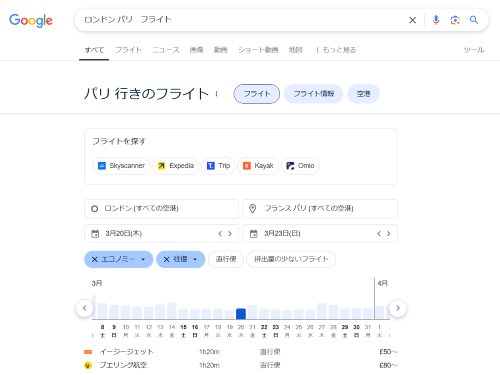
Task: Switch to the フライト search tab
Action: (129, 50)
